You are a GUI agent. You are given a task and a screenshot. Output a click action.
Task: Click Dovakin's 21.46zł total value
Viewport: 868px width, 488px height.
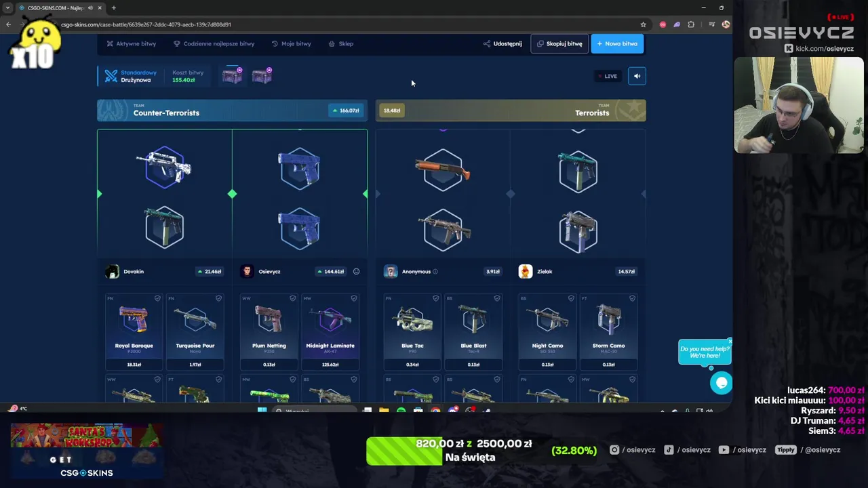210,272
